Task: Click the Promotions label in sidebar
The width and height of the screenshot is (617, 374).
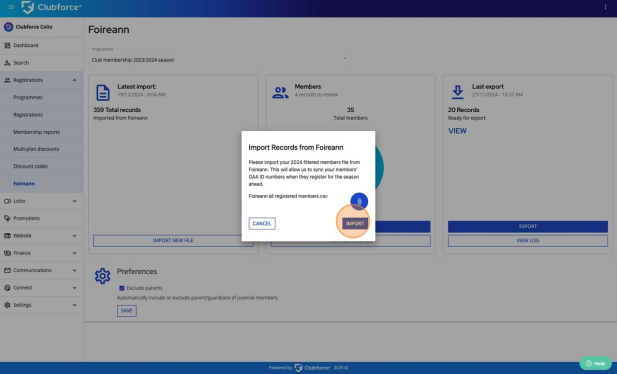Action: pyautogui.click(x=27, y=218)
